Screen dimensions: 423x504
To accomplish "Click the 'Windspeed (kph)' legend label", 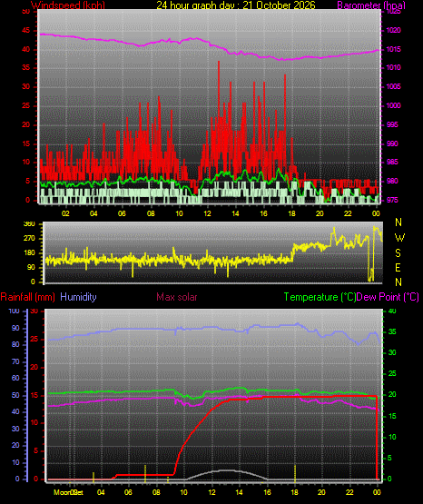I will (68, 5).
